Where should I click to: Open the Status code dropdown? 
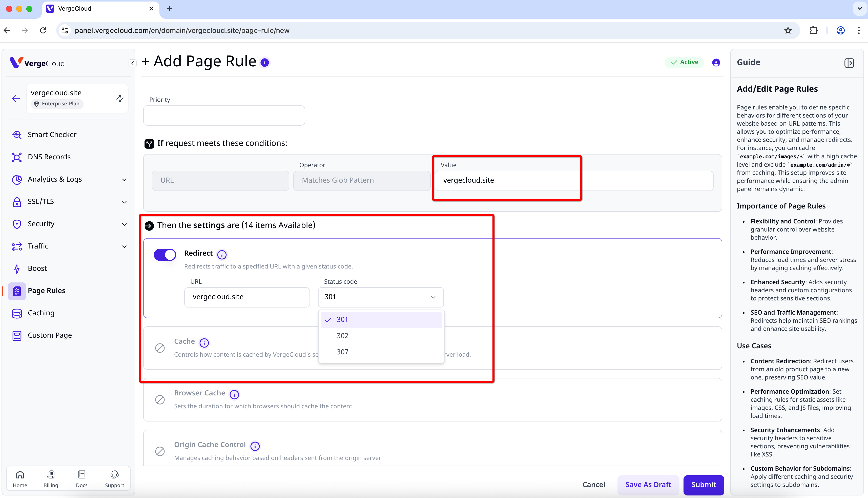381,297
